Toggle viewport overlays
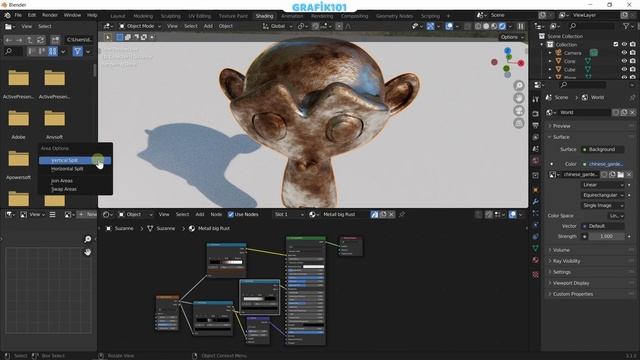Screen dimensions: 640x360 449,26
